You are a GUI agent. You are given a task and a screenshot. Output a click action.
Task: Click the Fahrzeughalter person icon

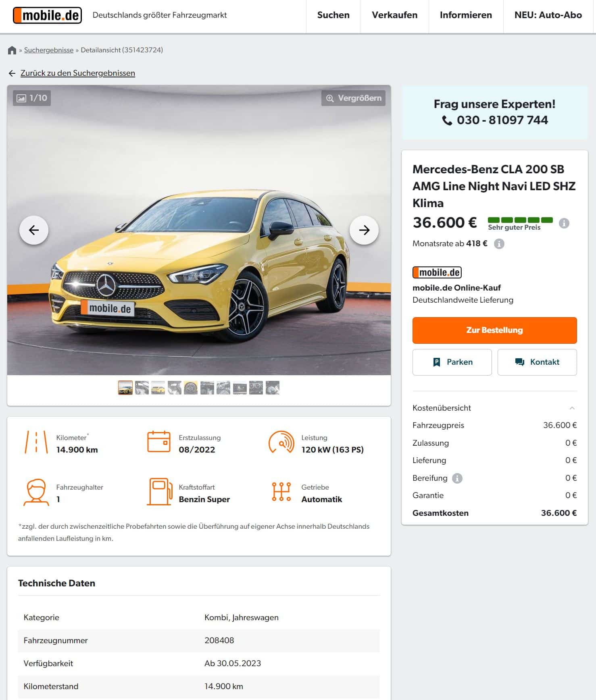[x=36, y=492]
